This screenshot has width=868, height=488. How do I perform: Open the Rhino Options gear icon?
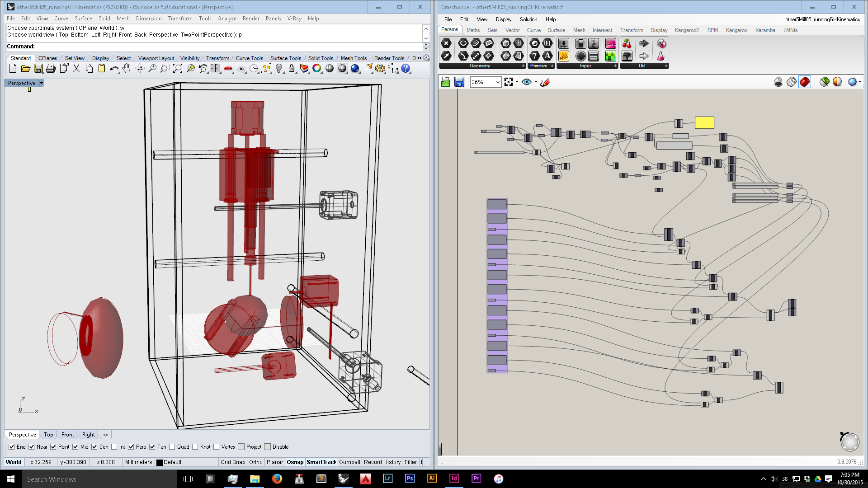(380, 68)
